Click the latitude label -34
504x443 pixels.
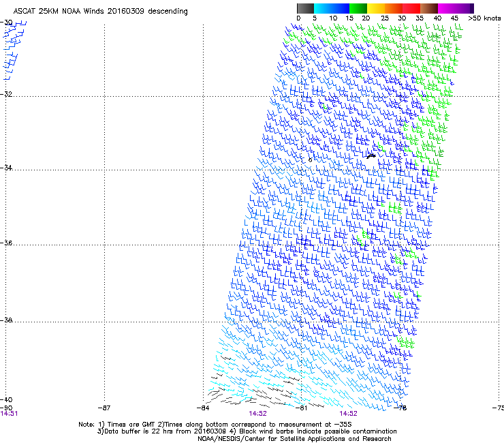click(x=6, y=168)
